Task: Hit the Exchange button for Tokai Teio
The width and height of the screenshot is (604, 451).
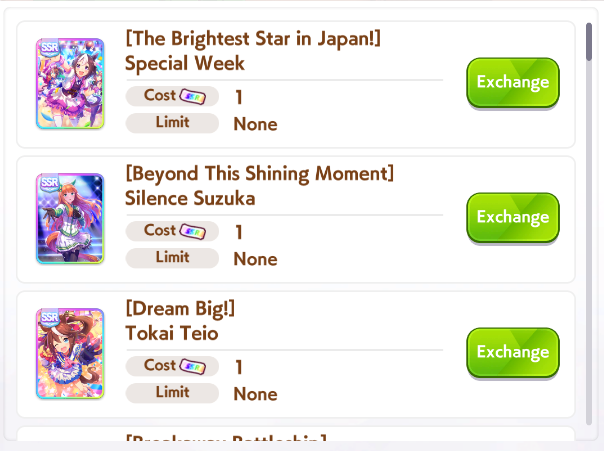Action: click(512, 353)
